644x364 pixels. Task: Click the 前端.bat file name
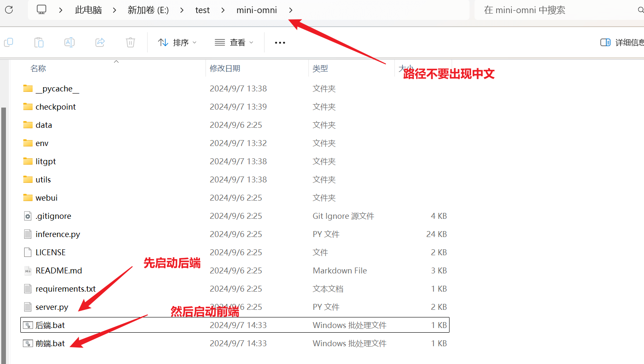(50, 343)
